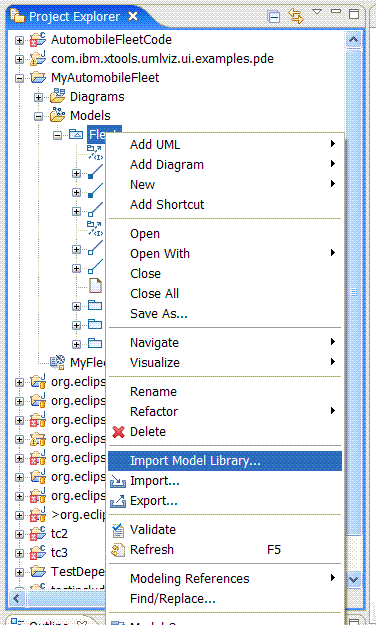Choose Close All menu entry

[x=225, y=293]
